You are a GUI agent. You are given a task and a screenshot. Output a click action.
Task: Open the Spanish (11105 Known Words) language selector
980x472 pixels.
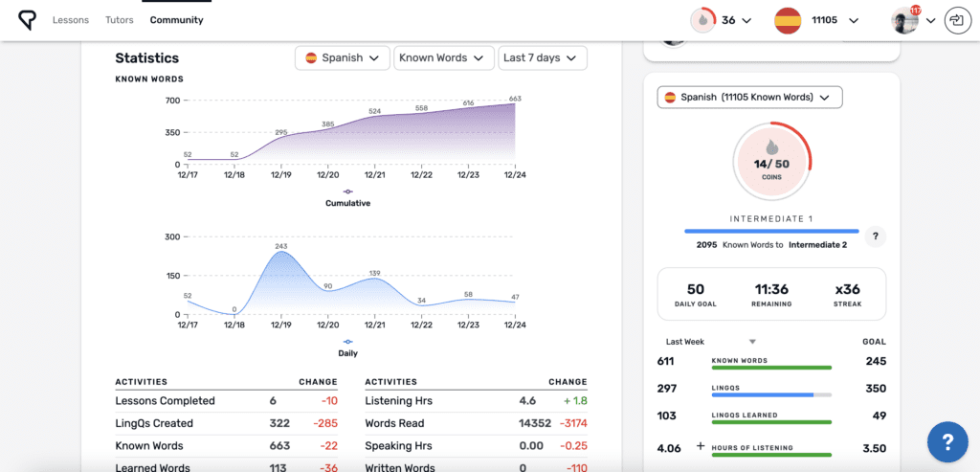[749, 97]
